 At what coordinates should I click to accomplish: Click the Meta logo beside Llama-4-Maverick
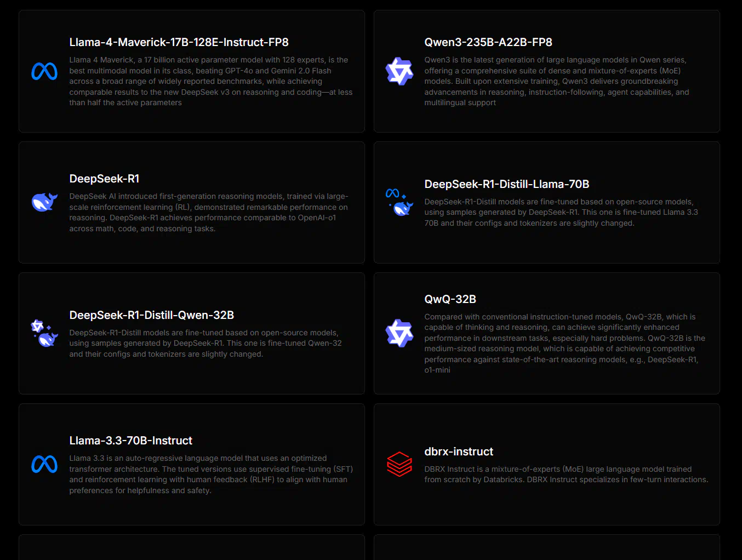point(44,71)
